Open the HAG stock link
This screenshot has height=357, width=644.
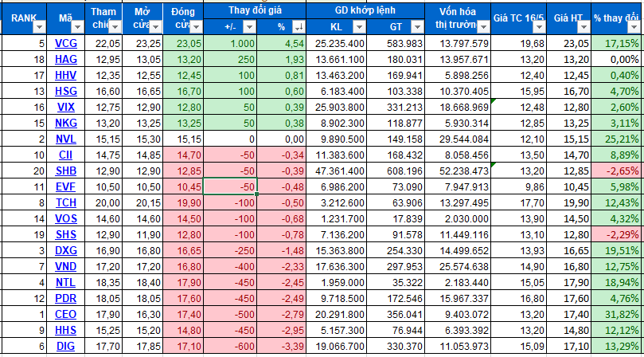[x=66, y=59]
